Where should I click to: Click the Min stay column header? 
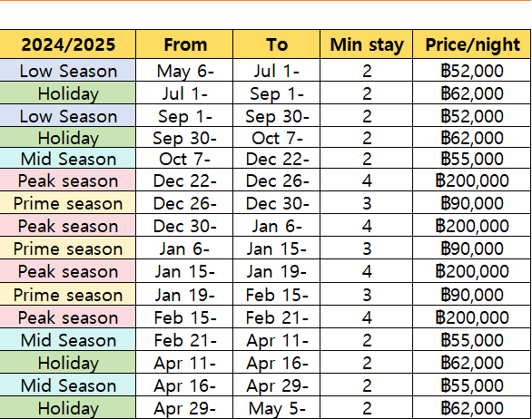point(366,44)
